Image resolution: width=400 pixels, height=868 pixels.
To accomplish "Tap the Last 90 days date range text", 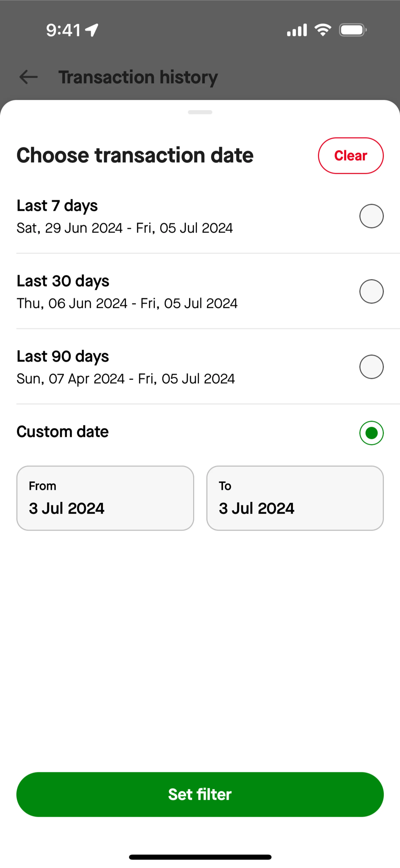I will point(126,379).
